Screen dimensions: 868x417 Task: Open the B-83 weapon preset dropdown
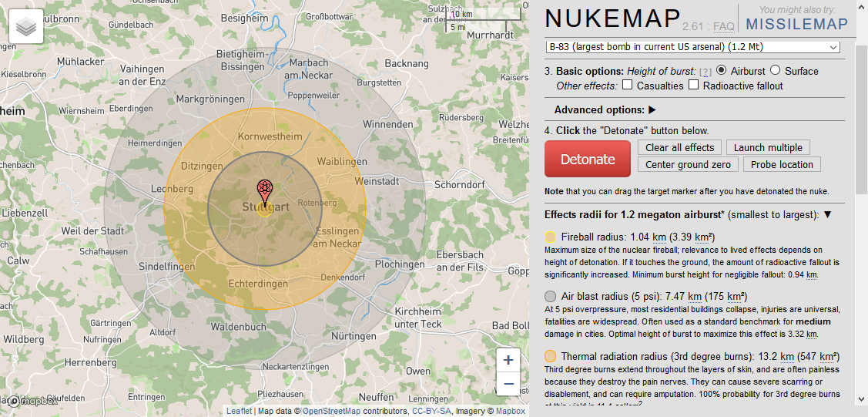(x=692, y=47)
